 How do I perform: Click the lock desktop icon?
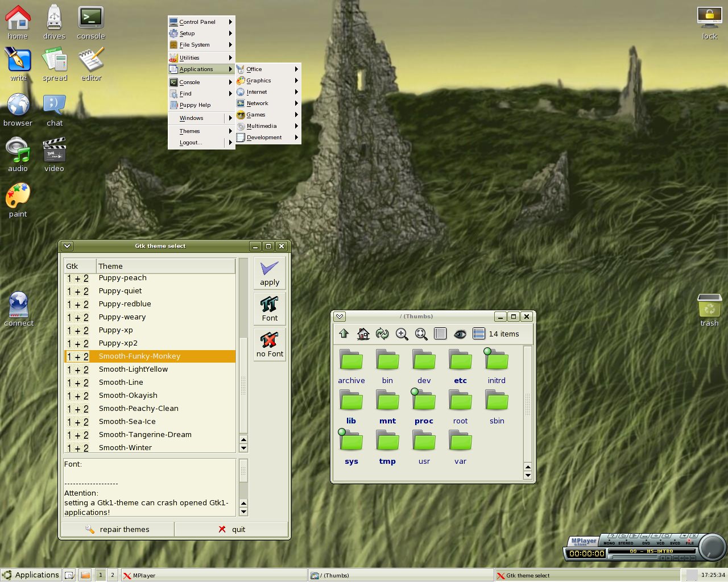pos(709,23)
